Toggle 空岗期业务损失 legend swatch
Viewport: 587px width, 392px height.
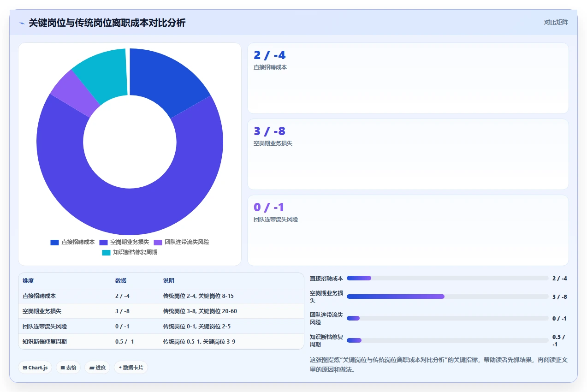pyautogui.click(x=103, y=242)
